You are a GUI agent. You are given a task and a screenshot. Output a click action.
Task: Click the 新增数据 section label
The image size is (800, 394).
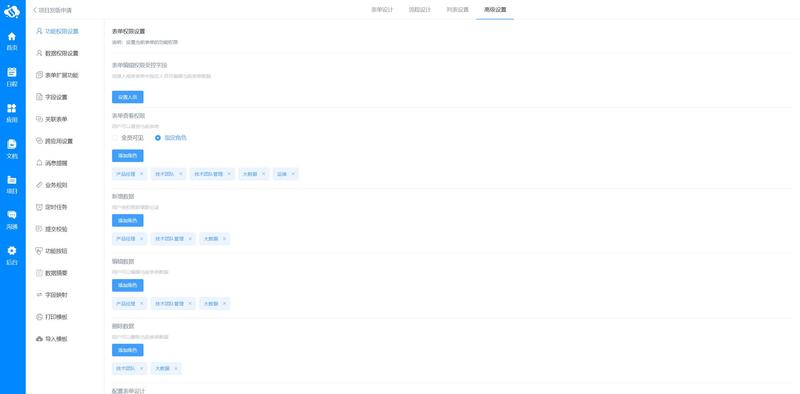123,196
